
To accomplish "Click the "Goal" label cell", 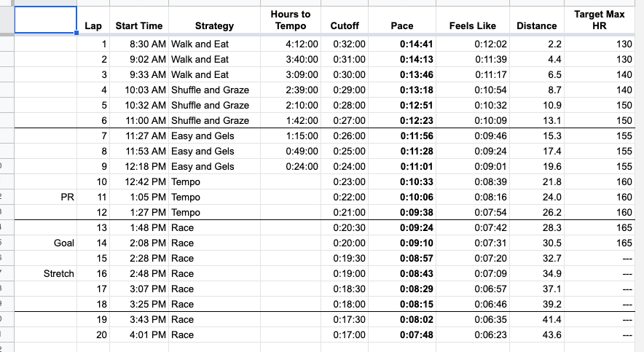I will click(45, 243).
